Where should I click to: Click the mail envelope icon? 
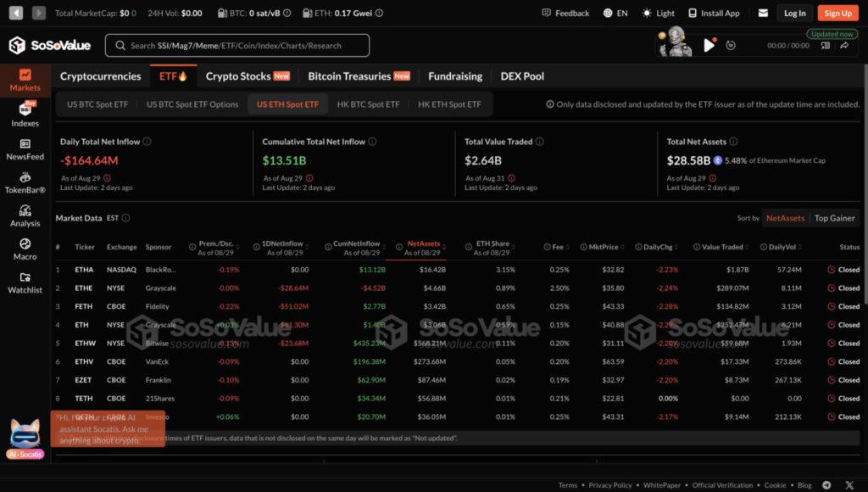point(763,13)
